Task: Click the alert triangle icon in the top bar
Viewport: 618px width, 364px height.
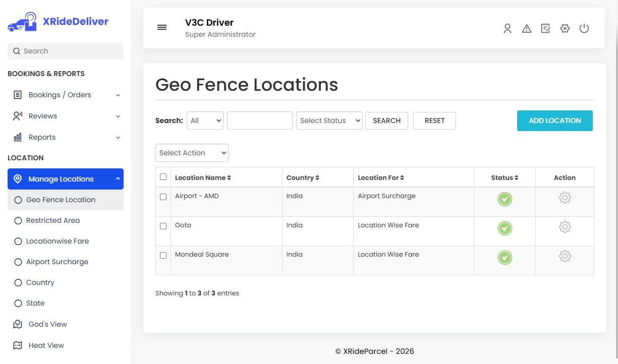Action: 526,29
